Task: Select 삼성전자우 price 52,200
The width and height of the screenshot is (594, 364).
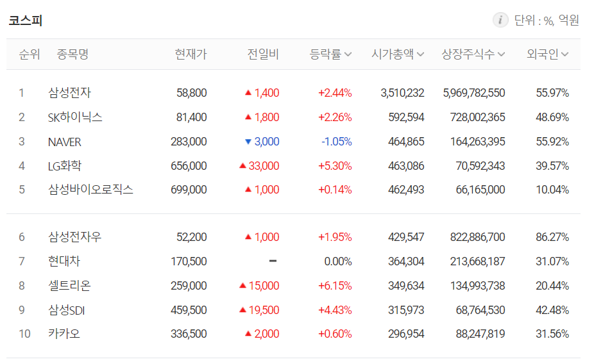Action: tap(192, 237)
